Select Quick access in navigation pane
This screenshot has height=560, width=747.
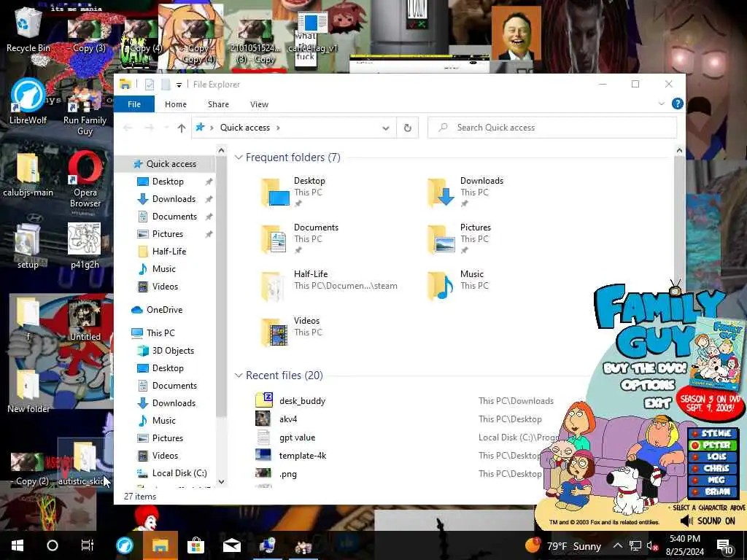pyautogui.click(x=165, y=164)
